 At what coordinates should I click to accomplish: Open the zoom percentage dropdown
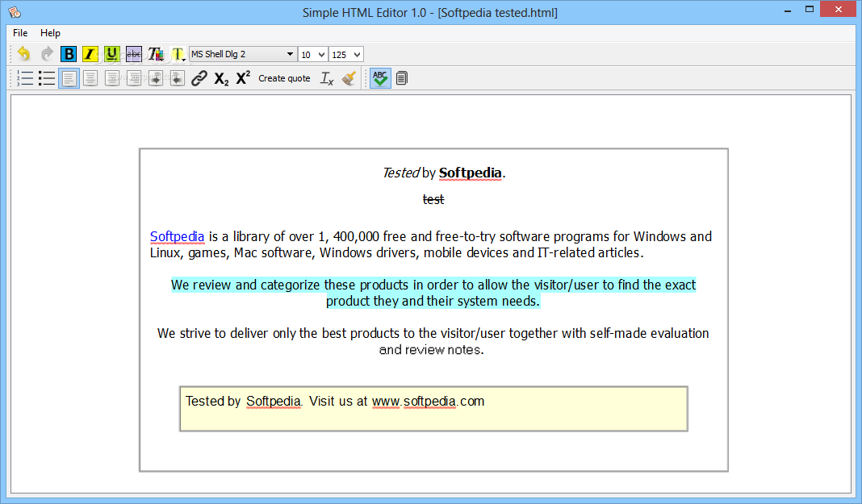pyautogui.click(x=346, y=54)
